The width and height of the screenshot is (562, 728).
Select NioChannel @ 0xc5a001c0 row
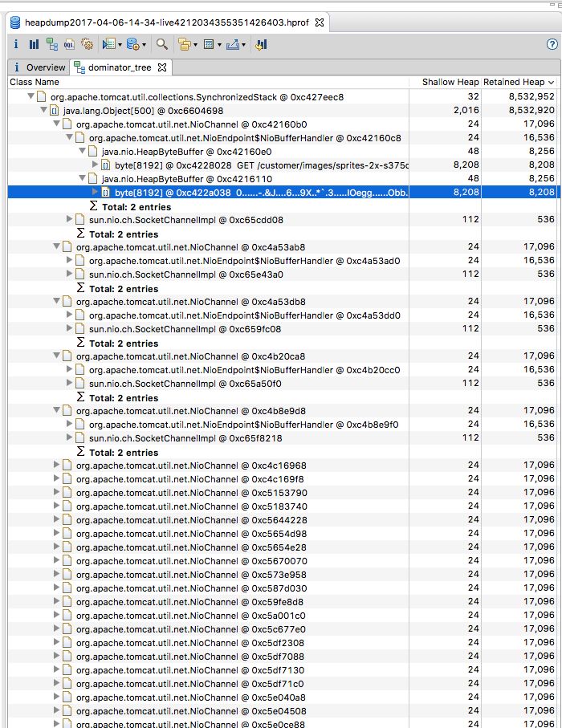point(283,616)
